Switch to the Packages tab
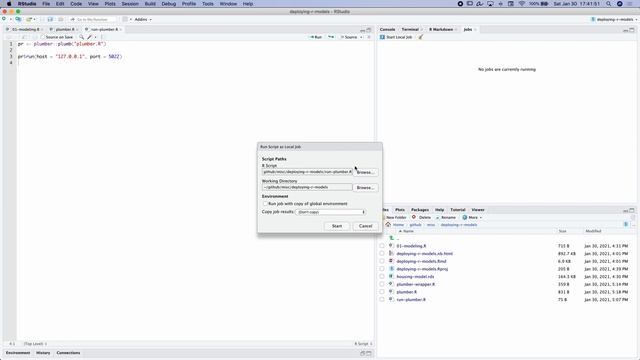The width and height of the screenshot is (640, 360). coord(420,210)
